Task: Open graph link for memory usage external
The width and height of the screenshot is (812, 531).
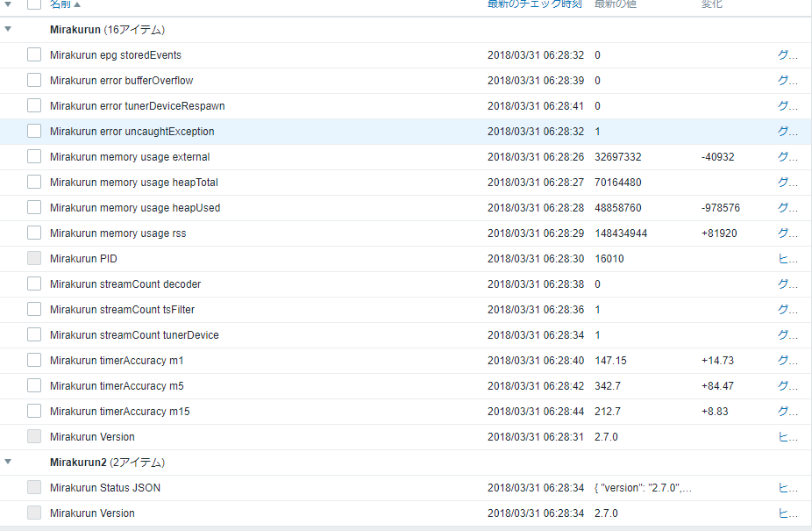Action: [787, 156]
